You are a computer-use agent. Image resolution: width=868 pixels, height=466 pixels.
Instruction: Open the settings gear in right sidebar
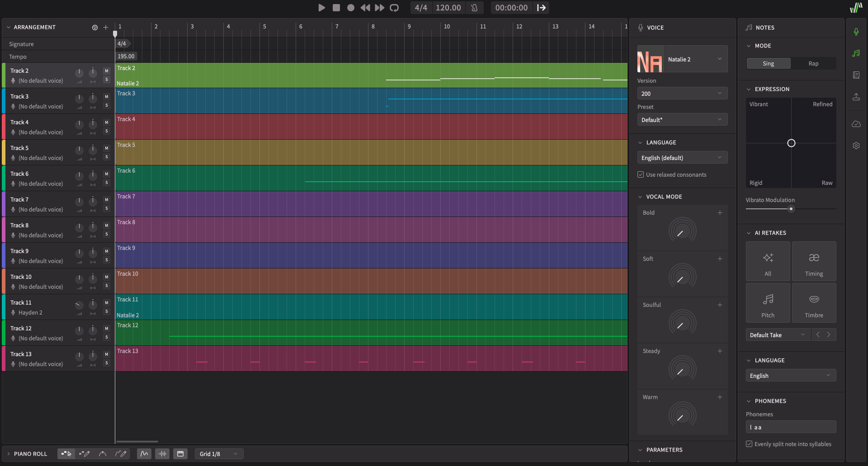click(856, 146)
